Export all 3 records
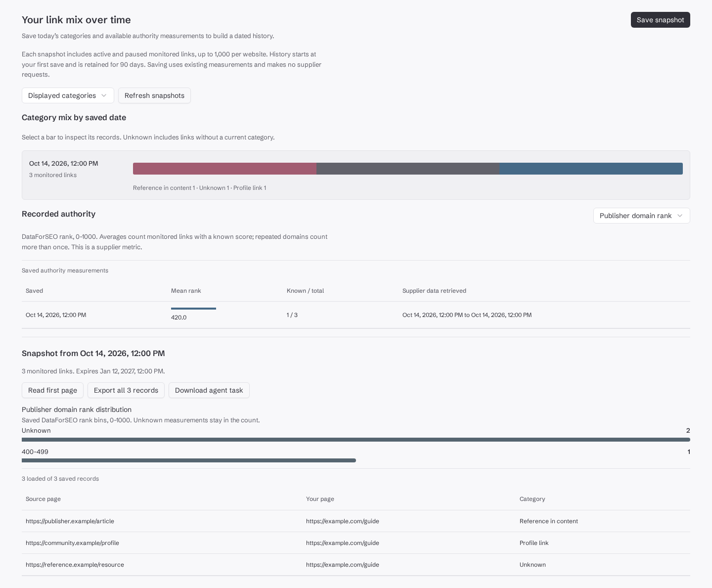Image resolution: width=712 pixels, height=588 pixels. coord(126,390)
